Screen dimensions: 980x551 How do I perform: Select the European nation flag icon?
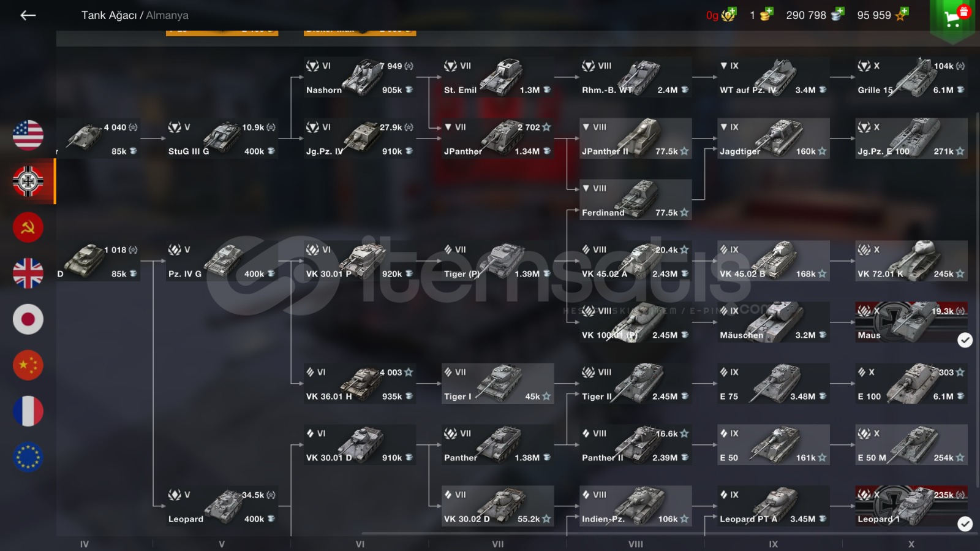click(28, 457)
